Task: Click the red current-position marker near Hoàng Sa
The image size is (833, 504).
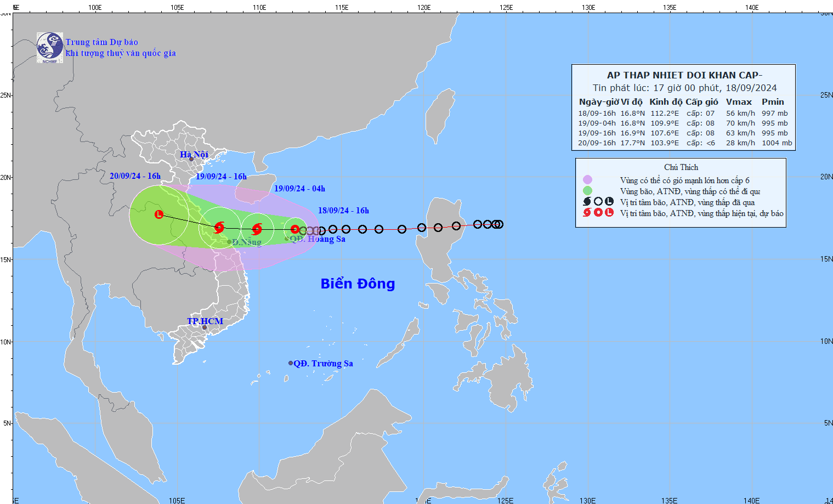Action: (x=295, y=229)
